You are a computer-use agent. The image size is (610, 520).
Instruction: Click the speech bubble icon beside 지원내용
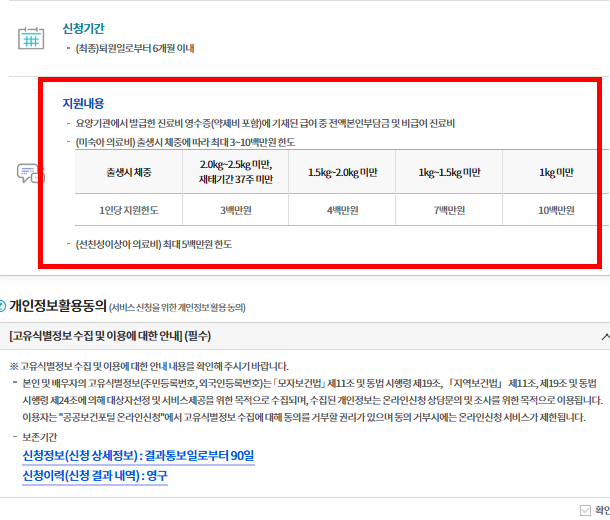tap(30, 173)
